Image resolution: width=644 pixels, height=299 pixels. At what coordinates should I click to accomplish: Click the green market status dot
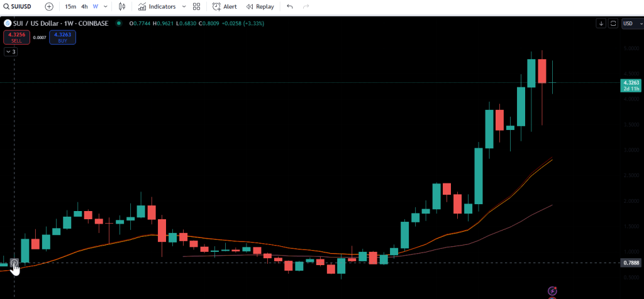click(x=119, y=23)
